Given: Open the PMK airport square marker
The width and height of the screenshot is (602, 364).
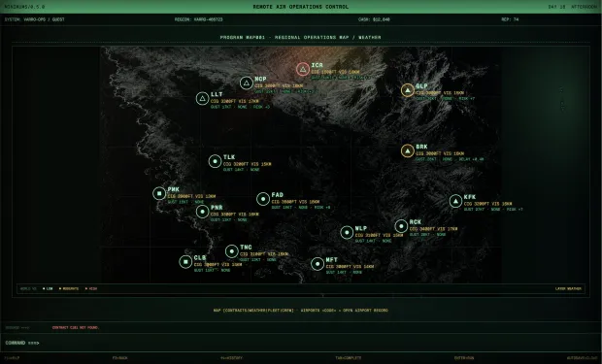Looking at the screenshot, I should [x=159, y=193].
